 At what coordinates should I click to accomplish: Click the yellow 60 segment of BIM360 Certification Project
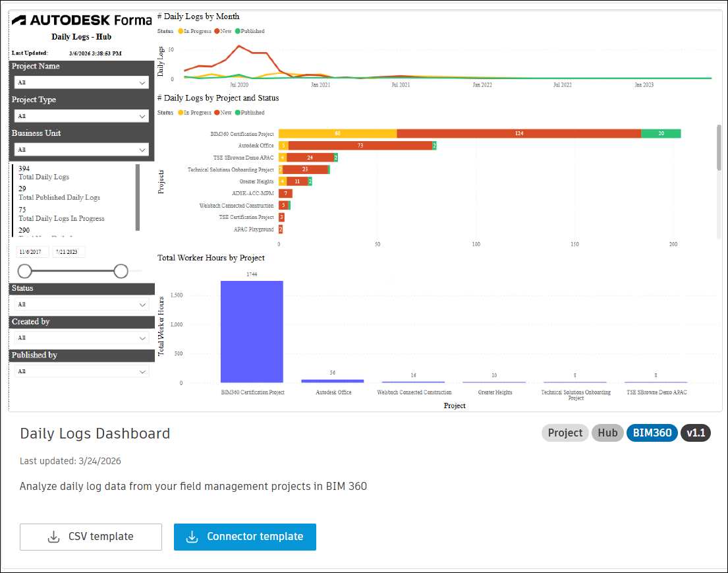click(x=337, y=133)
